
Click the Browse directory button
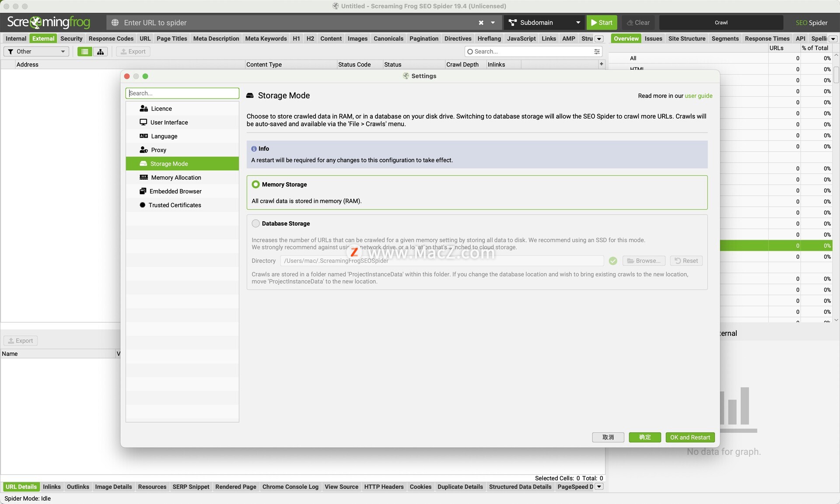coord(644,261)
